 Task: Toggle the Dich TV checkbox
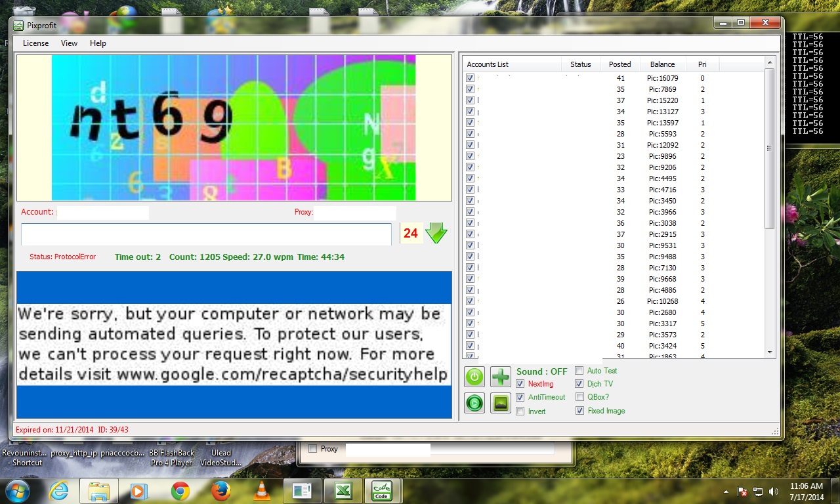tap(579, 384)
